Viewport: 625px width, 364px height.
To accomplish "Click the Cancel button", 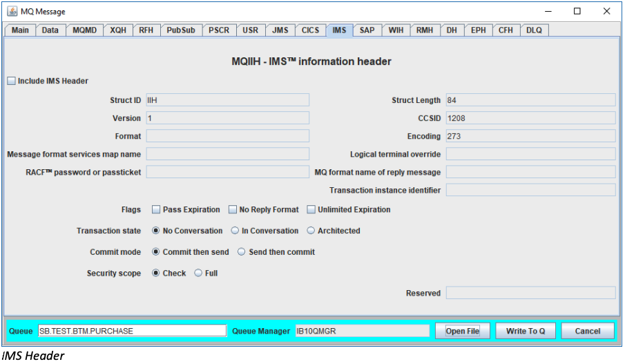I will pyautogui.click(x=588, y=331).
